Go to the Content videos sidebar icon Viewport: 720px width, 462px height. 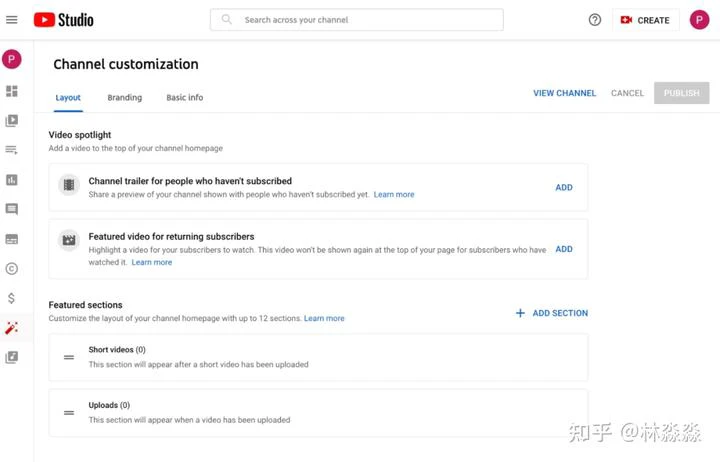tap(11, 120)
